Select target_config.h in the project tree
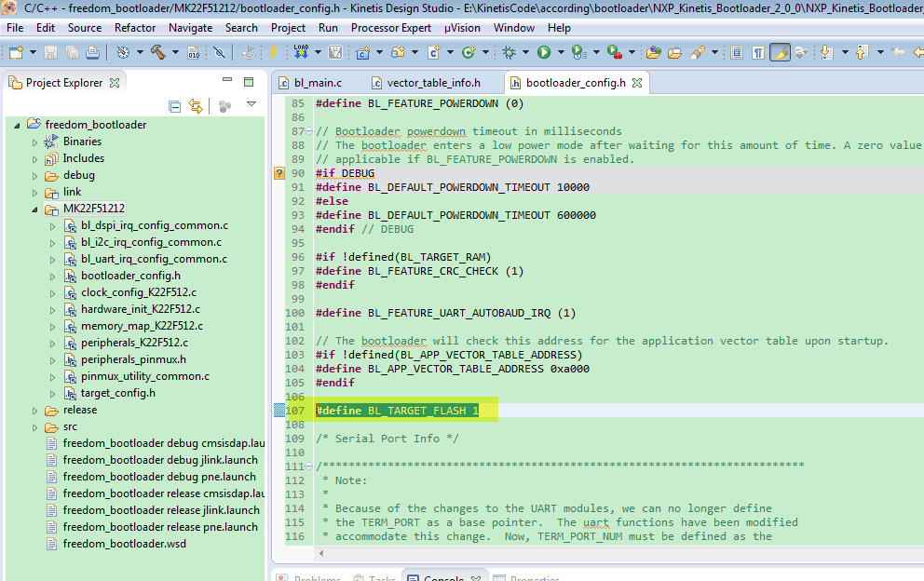This screenshot has height=581, width=924. point(117,393)
